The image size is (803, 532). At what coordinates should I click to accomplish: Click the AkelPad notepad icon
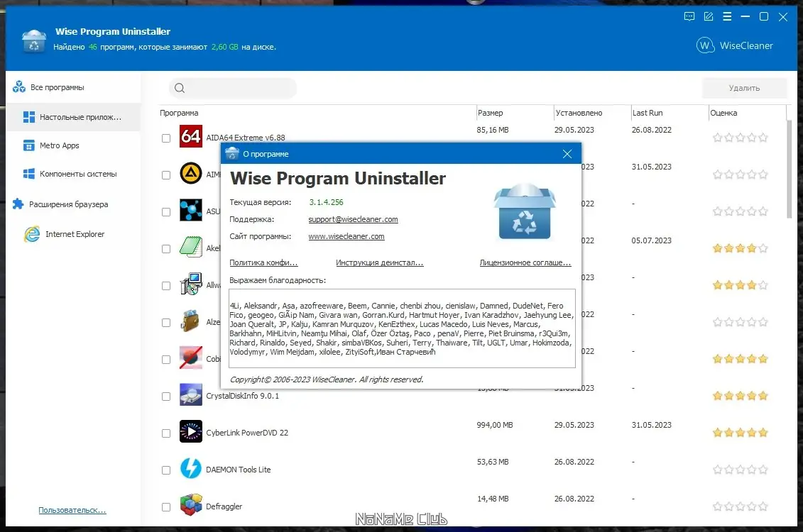pyautogui.click(x=190, y=247)
